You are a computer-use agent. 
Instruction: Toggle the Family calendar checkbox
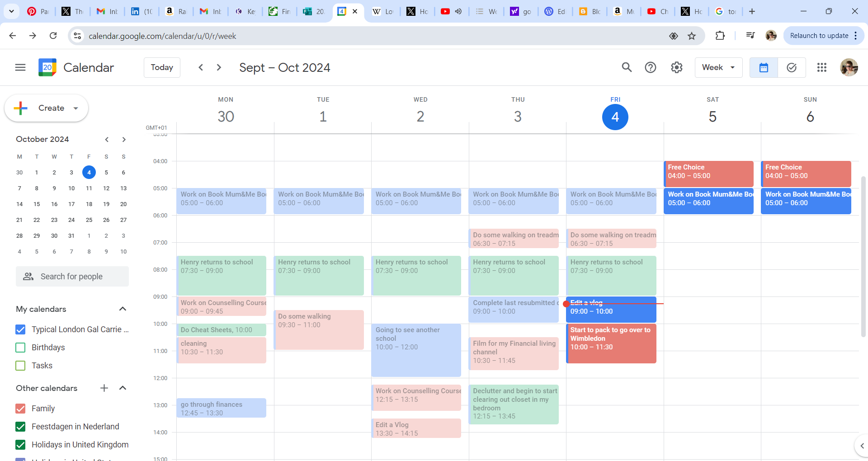click(20, 409)
